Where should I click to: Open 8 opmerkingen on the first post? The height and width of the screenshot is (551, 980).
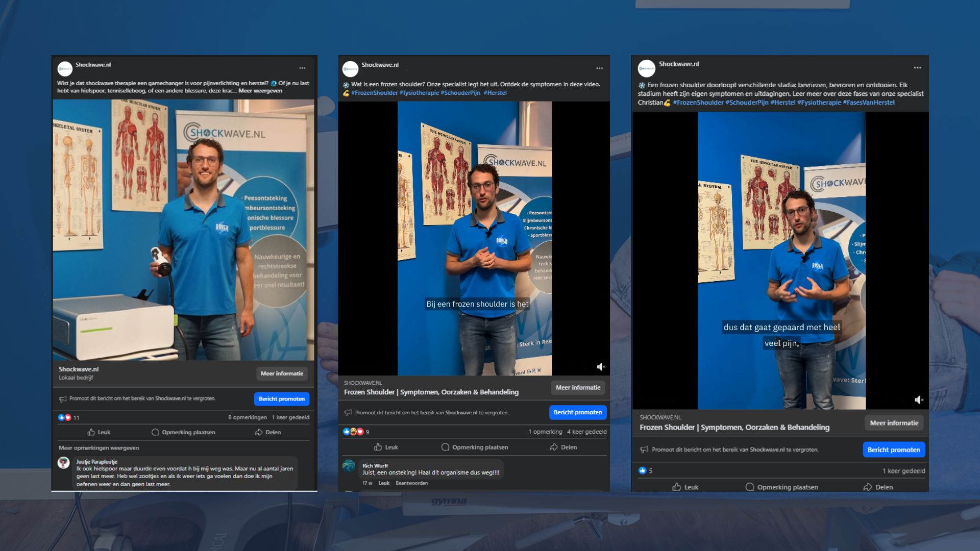click(x=248, y=417)
